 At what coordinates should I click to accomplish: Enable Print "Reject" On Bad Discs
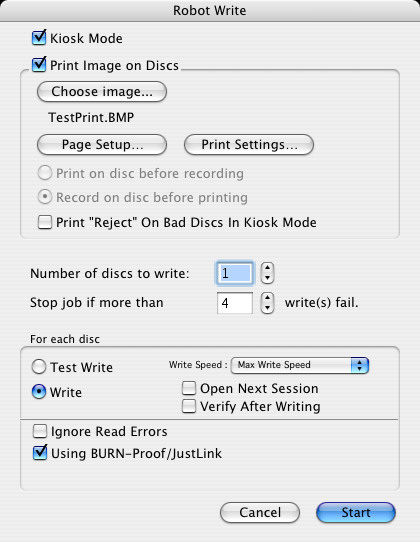(45, 222)
